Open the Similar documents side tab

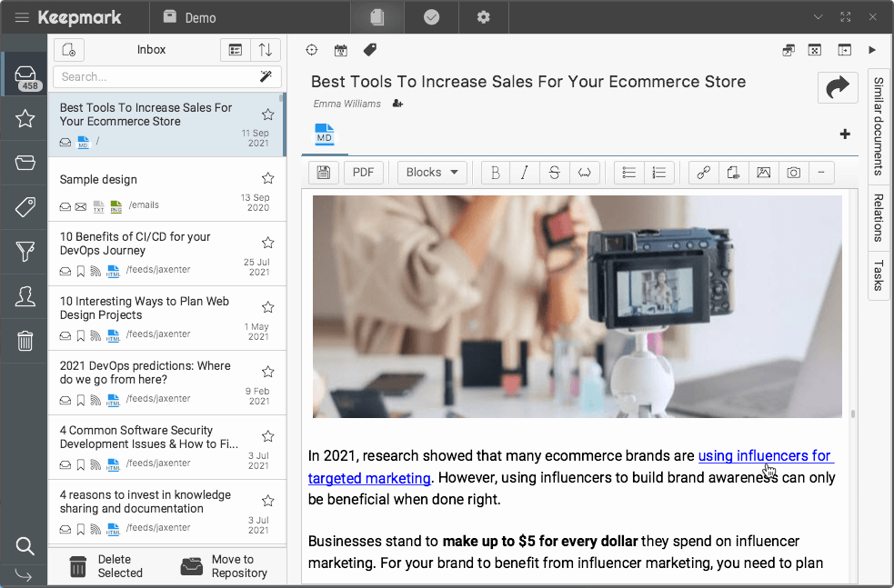coord(879,125)
